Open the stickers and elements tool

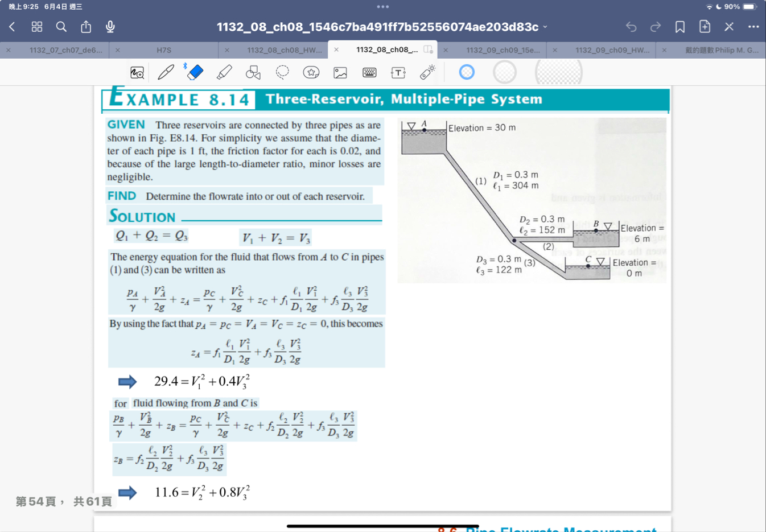(x=311, y=72)
